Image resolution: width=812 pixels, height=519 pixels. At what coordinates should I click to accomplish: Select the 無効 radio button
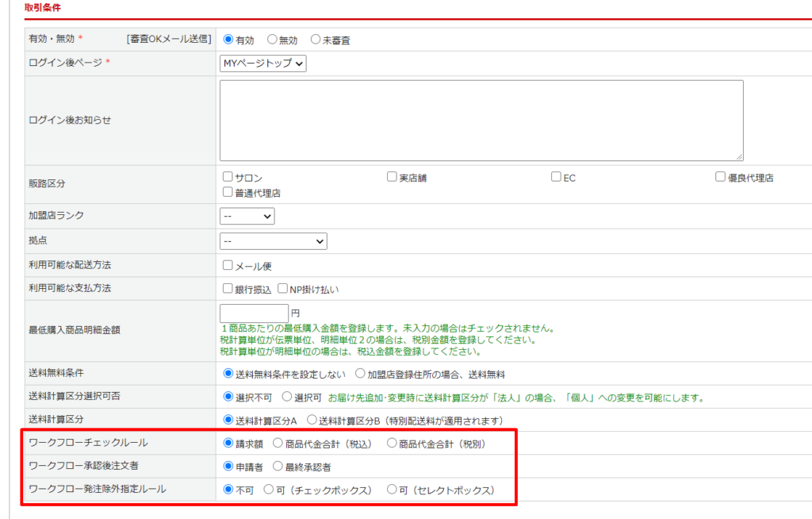[272, 40]
